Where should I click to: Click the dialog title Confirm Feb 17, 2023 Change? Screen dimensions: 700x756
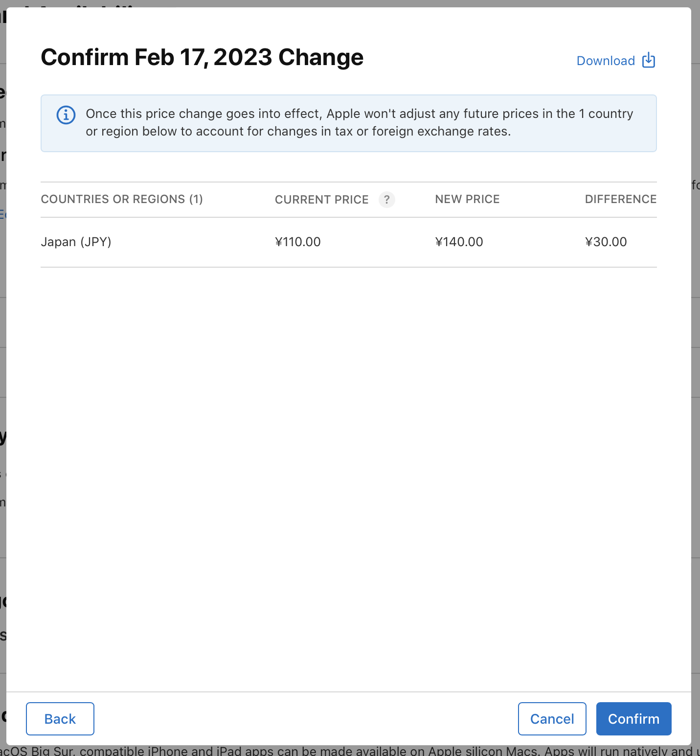click(203, 57)
